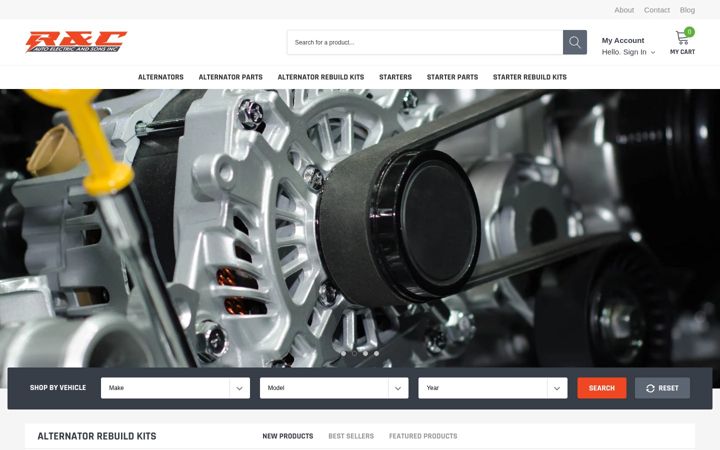Image resolution: width=720 pixels, height=450 pixels.
Task: Click the Shop By Vehicle label
Action: pos(58,388)
